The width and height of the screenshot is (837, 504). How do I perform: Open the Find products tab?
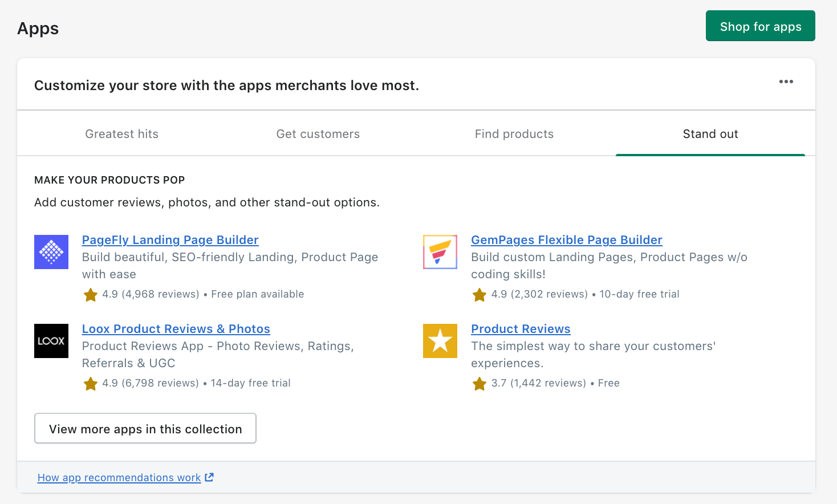tap(514, 134)
